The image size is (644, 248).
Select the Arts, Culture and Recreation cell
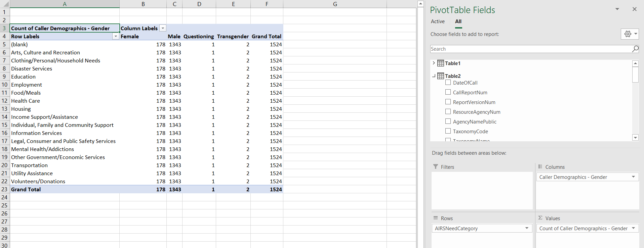pos(65,52)
